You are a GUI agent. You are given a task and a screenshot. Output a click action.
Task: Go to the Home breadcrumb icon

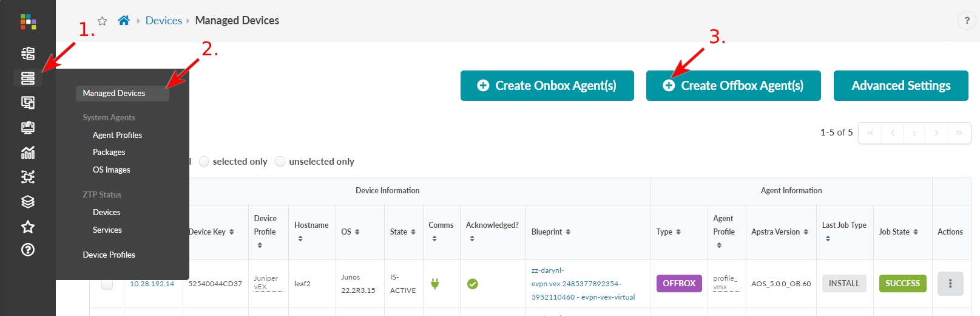click(124, 21)
